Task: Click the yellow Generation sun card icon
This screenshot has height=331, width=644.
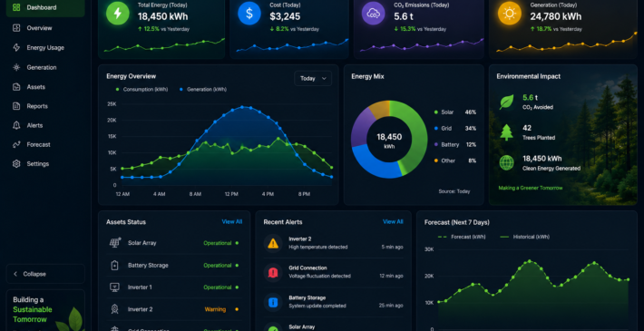Action: (510, 13)
